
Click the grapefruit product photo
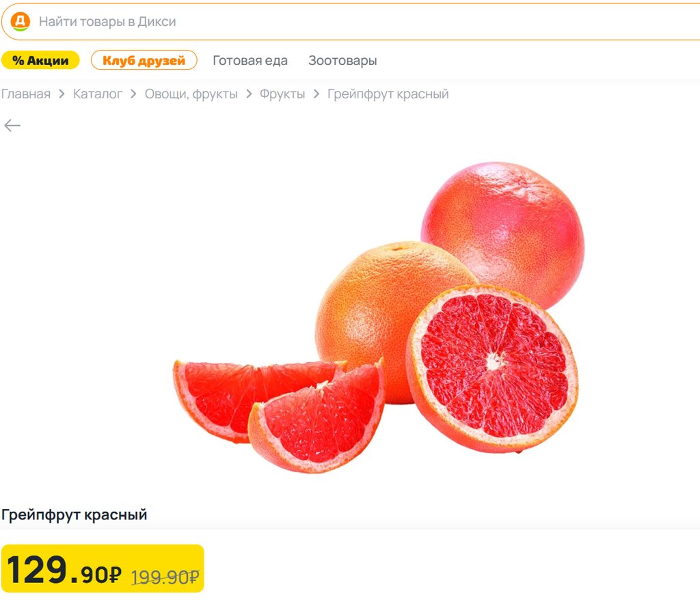[x=379, y=317]
